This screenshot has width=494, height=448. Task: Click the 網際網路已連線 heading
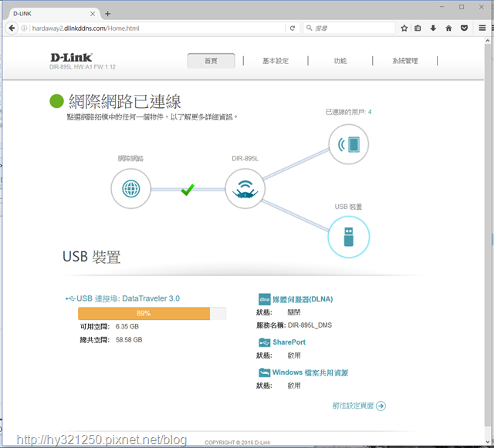point(125,101)
